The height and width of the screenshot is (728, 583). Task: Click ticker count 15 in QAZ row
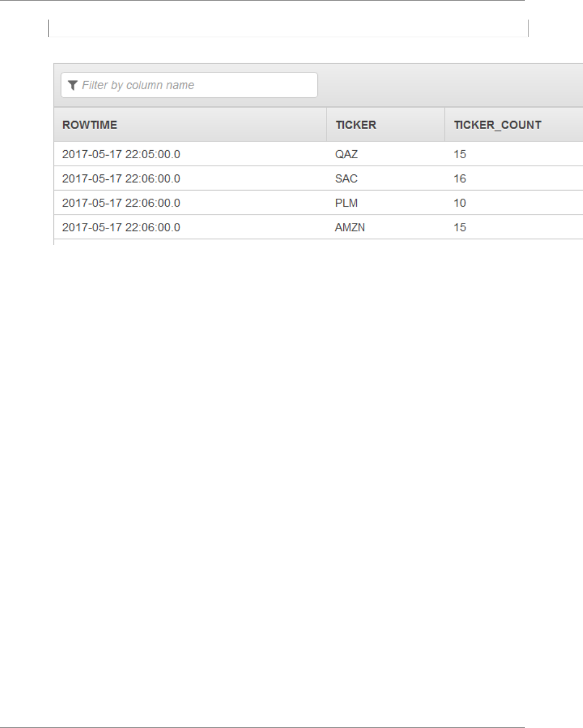coord(514,154)
